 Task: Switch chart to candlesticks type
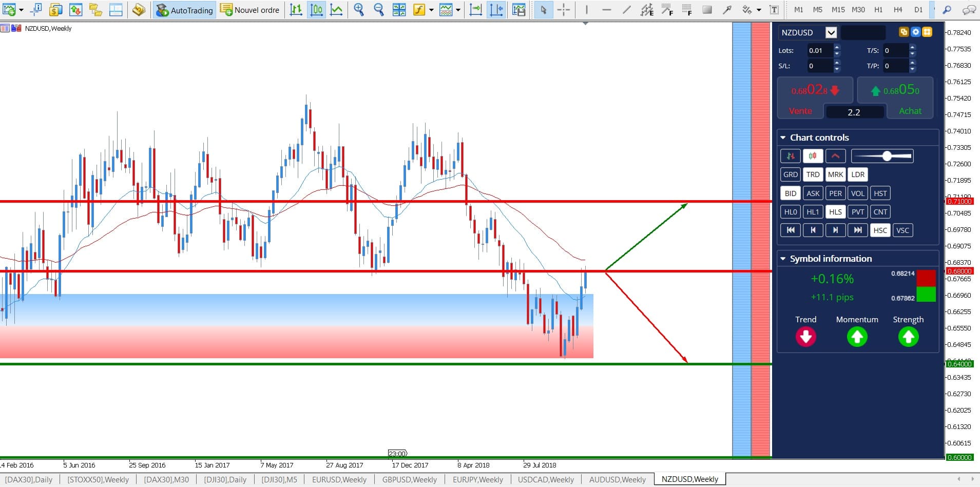(316, 10)
